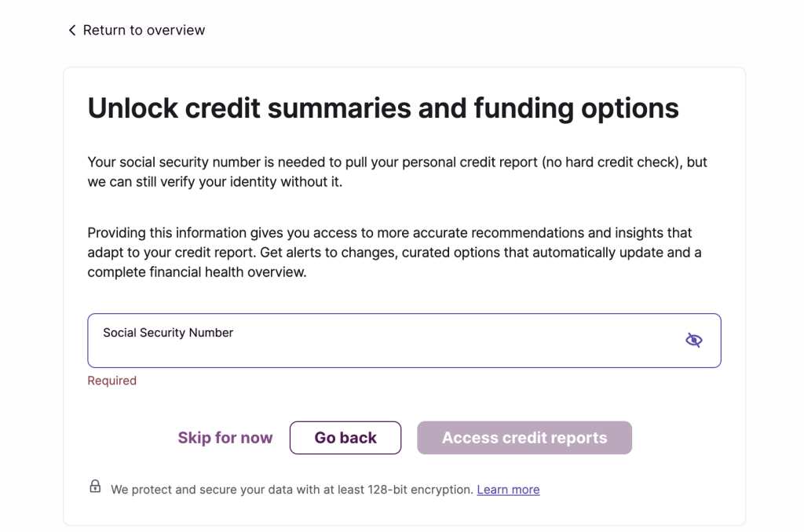Viewport: 804px width, 532px height.
Task: Click "funding options" in the page heading
Action: pos(576,108)
